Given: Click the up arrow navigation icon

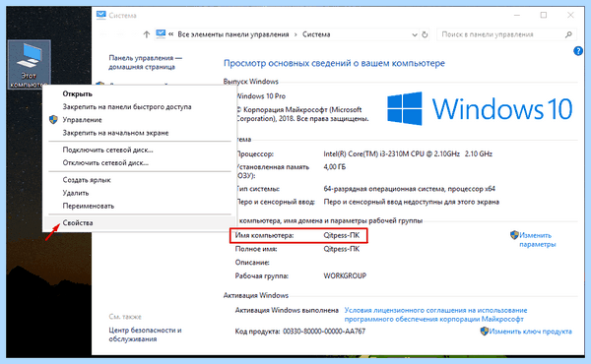Looking at the screenshot, I should tap(147, 34).
